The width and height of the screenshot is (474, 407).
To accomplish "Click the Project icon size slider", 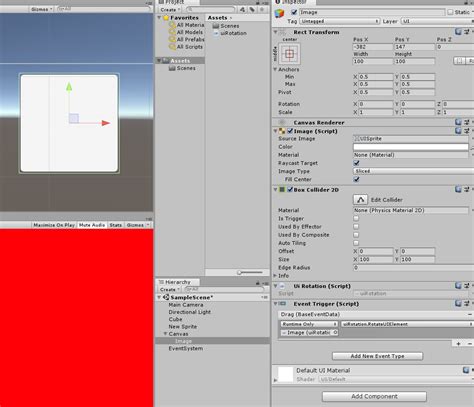I will [x=250, y=272].
